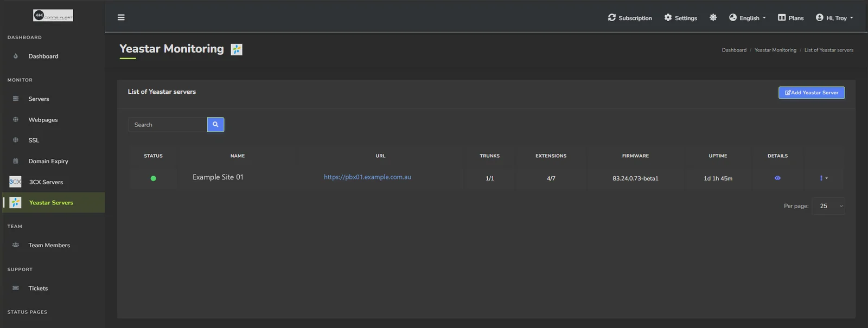Open Webpages monitor page
Screen dimensions: 868x328
(x=43, y=120)
